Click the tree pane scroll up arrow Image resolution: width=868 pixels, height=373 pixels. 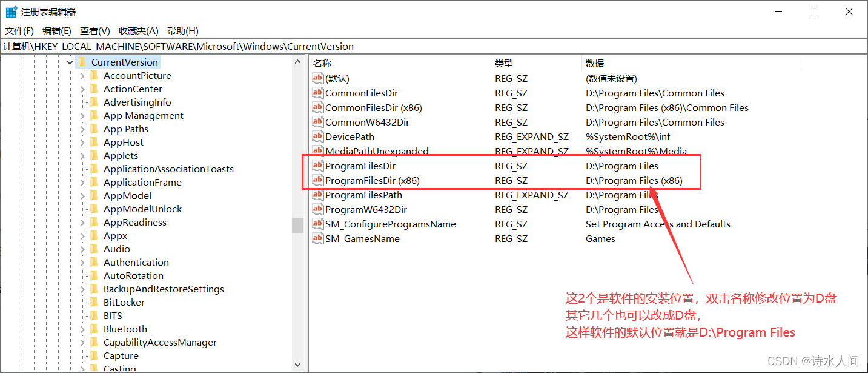[x=297, y=62]
